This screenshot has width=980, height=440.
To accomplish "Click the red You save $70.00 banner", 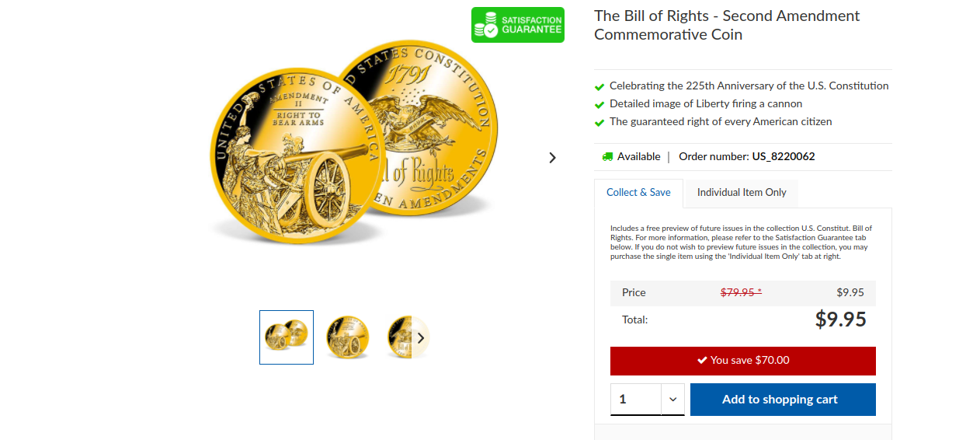I will [x=743, y=361].
